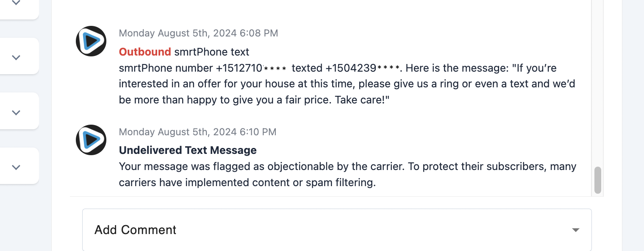The image size is (644, 251).
Task: Click the "content or spam filtering" text line
Action: (247, 183)
